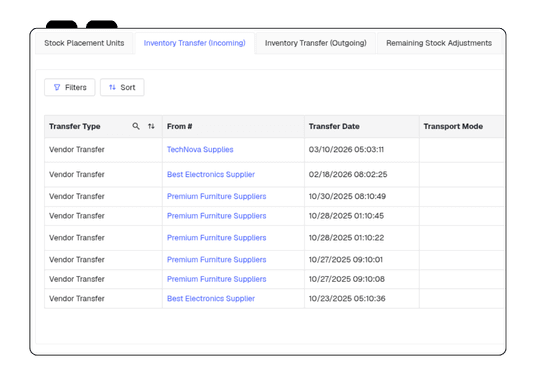Open Best Electronics Supplier link dated 02/18/2026
The height and width of the screenshot is (384, 540).
(x=211, y=174)
